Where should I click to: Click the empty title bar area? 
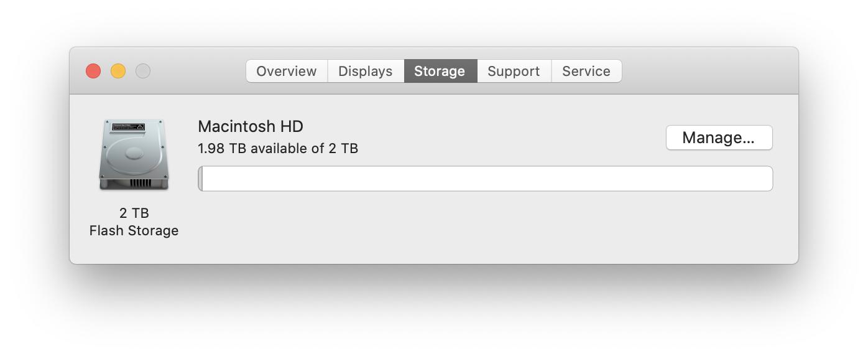709,71
